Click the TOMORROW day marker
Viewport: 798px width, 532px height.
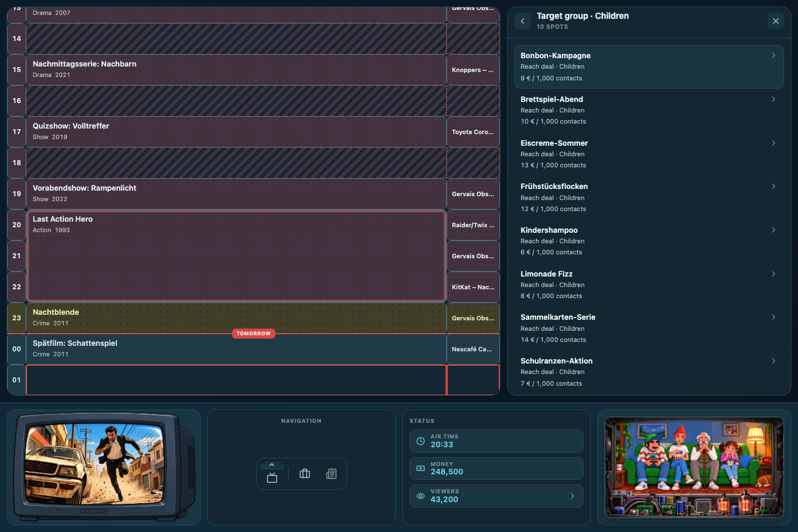(x=253, y=334)
